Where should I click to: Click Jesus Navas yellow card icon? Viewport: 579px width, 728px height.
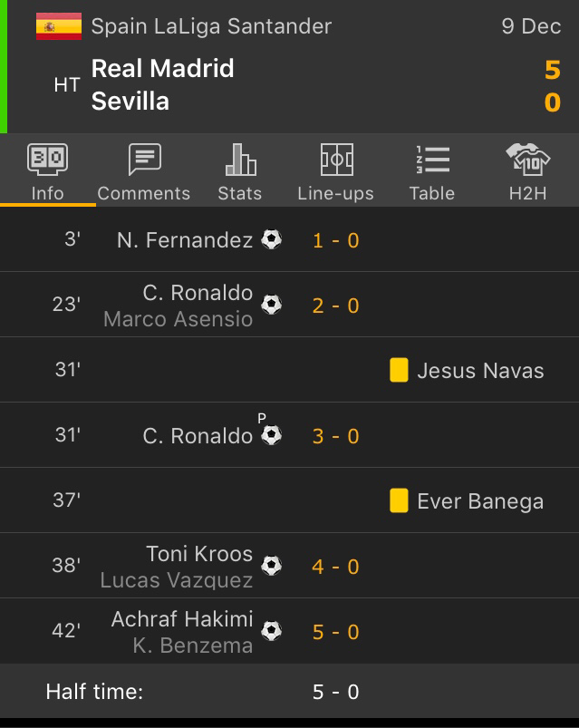tap(399, 370)
